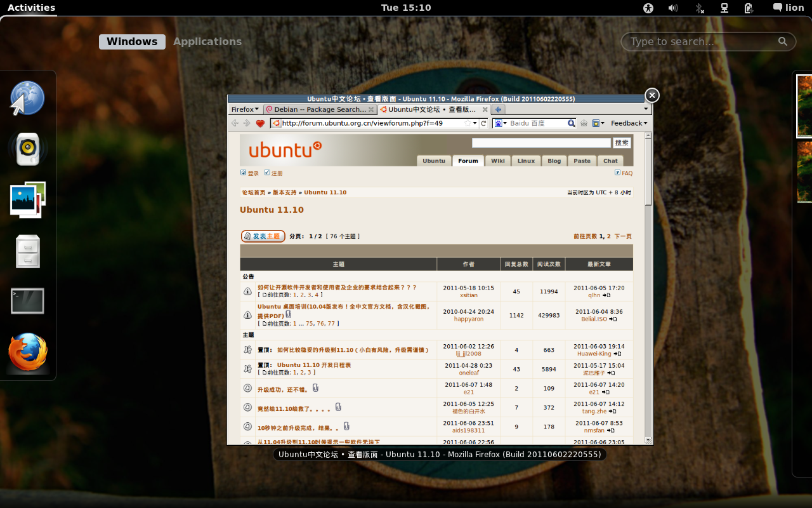
Task: Open the Chat site tab
Action: tap(610, 161)
